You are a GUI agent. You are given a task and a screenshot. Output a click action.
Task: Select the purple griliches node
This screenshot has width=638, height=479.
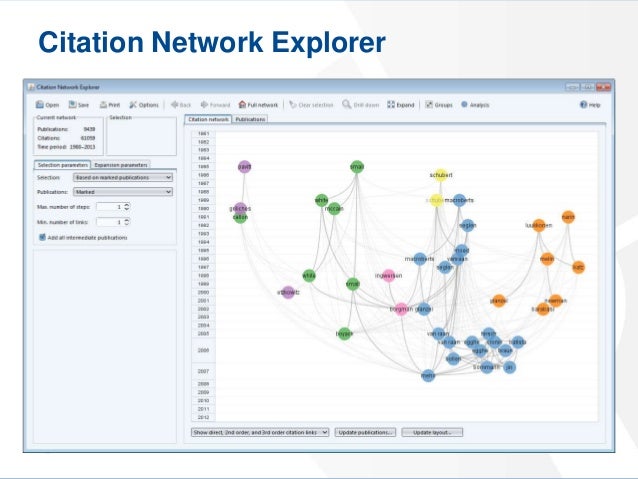click(240, 208)
